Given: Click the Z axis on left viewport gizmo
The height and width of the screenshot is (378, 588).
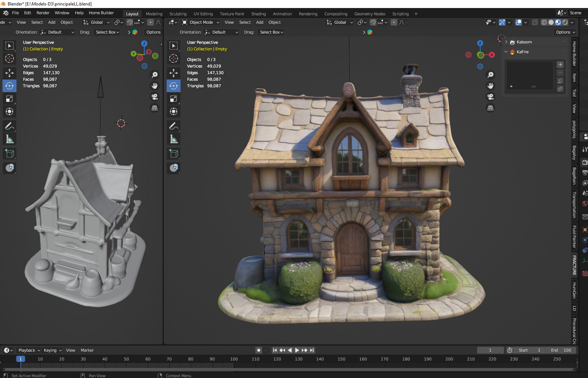Looking at the screenshot, I should [144, 43].
